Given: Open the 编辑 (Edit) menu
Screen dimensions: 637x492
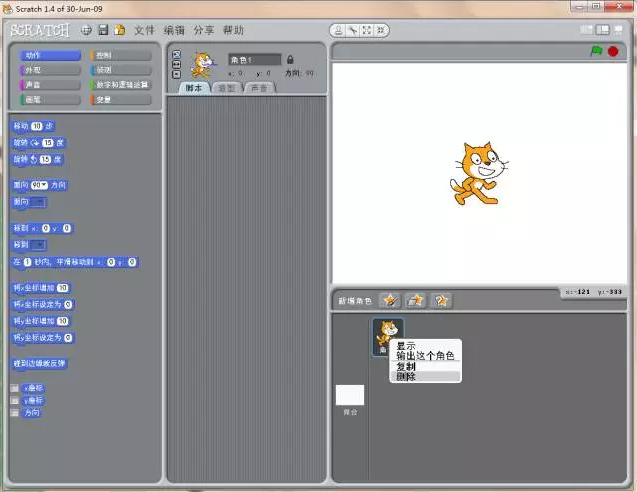Looking at the screenshot, I should (x=174, y=30).
